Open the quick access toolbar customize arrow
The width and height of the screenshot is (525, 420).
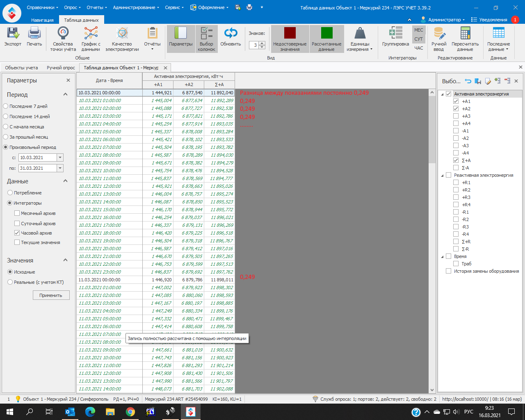point(262,7)
